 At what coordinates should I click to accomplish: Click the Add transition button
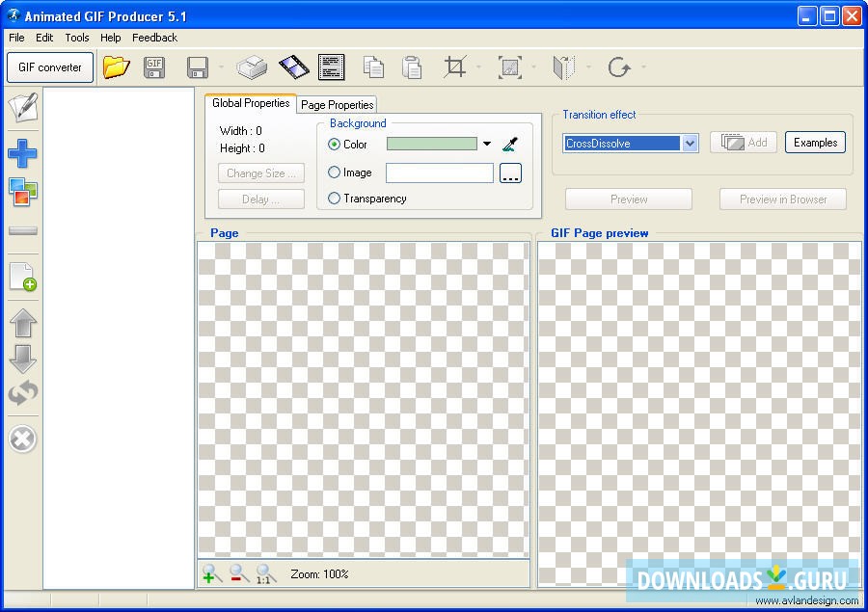click(x=744, y=143)
